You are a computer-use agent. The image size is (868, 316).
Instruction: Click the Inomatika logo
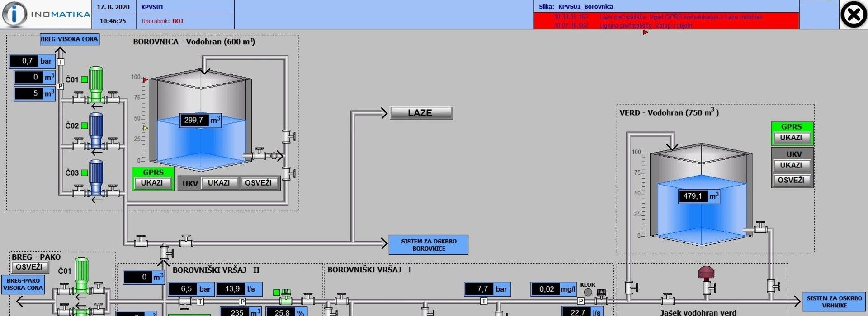[46, 14]
